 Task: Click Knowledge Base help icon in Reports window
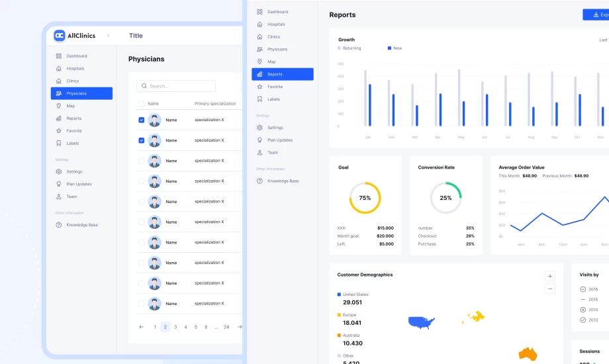260,181
